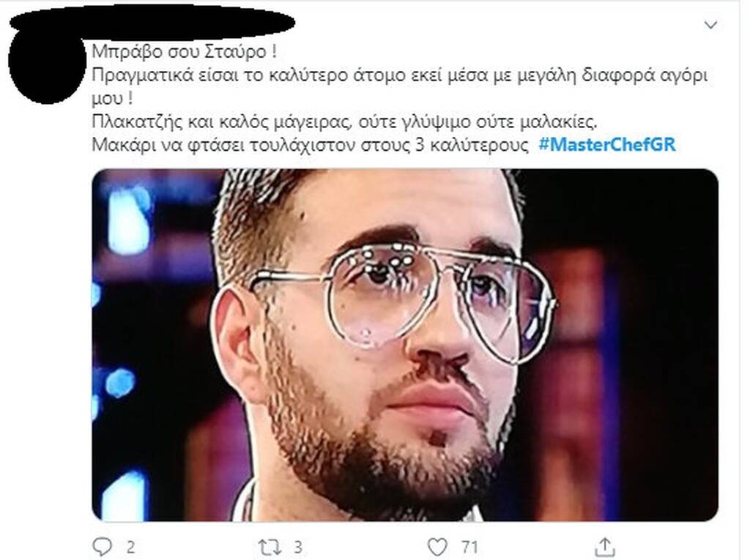This screenshot has width=750, height=560.
Task: Click the line starting "Πραγματικά είσαι το καλύτερο"
Action: pos(399,75)
